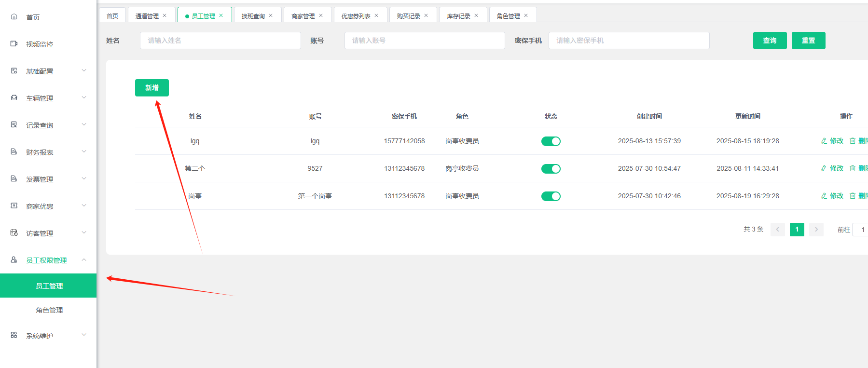Expand the 记录查询 menu chevron
Screen dimensions: 868x368
(84, 124)
